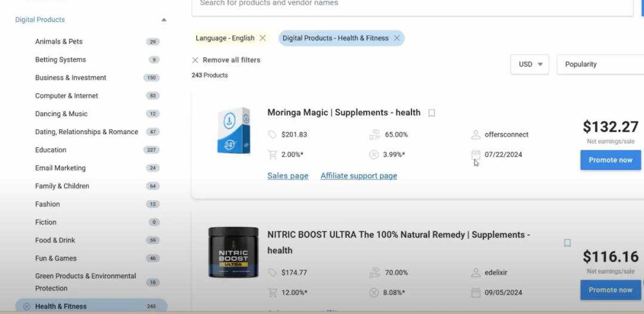Screen dimensions: 644x314
Task: Open the Popularity sort dropdown
Action: (599, 64)
